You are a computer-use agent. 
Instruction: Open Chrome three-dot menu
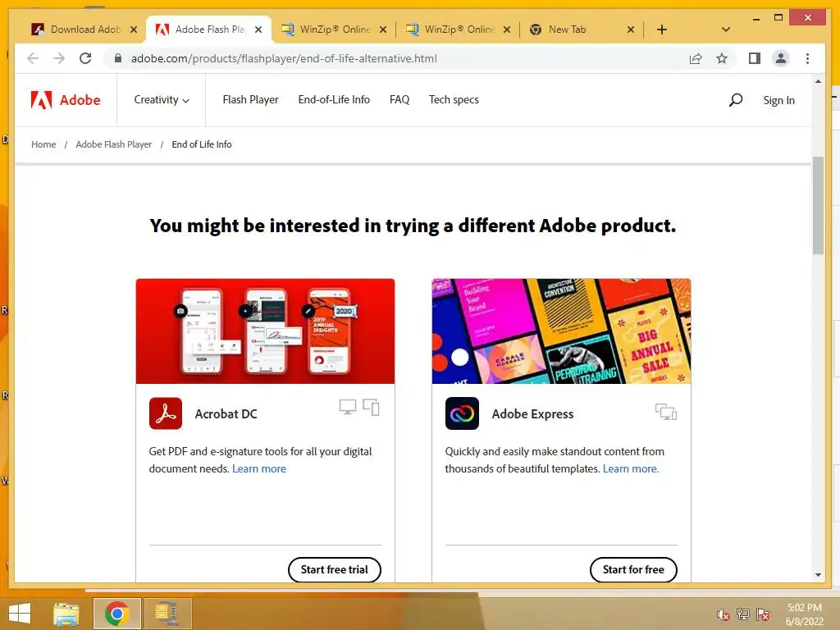pyautogui.click(x=807, y=58)
